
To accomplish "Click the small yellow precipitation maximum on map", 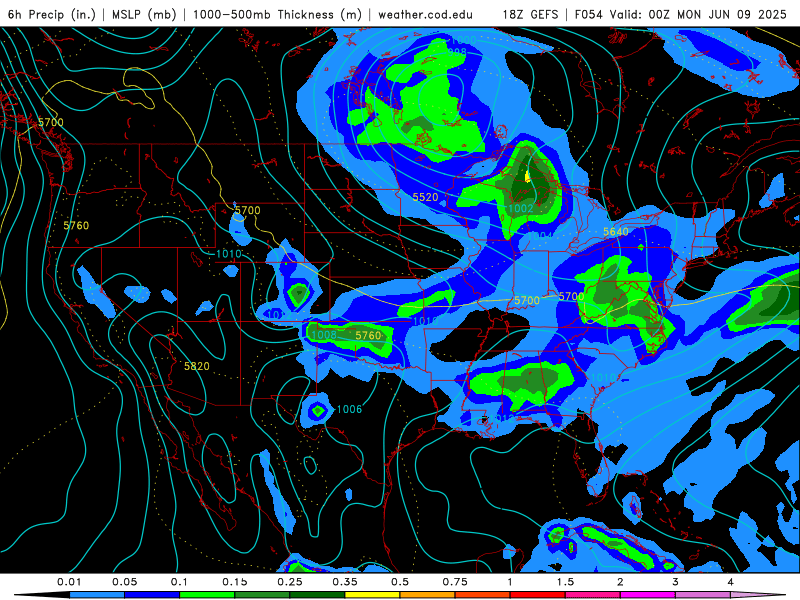I will (528, 177).
